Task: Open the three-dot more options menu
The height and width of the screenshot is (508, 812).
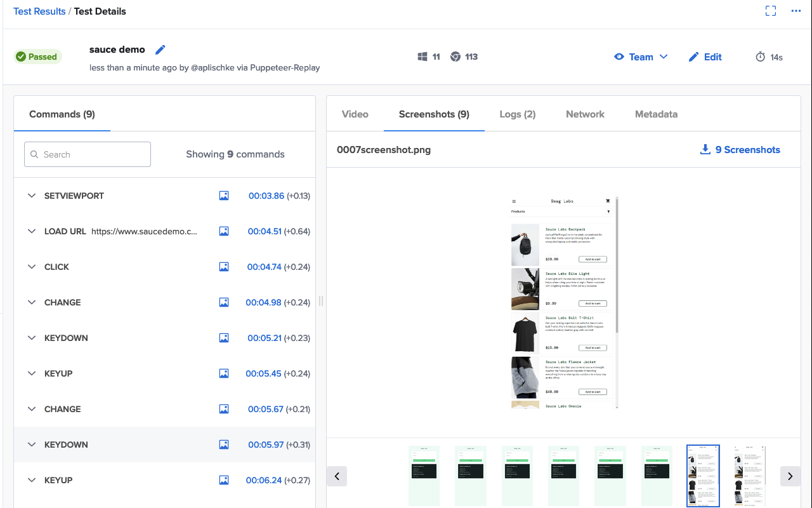Action: pos(796,11)
